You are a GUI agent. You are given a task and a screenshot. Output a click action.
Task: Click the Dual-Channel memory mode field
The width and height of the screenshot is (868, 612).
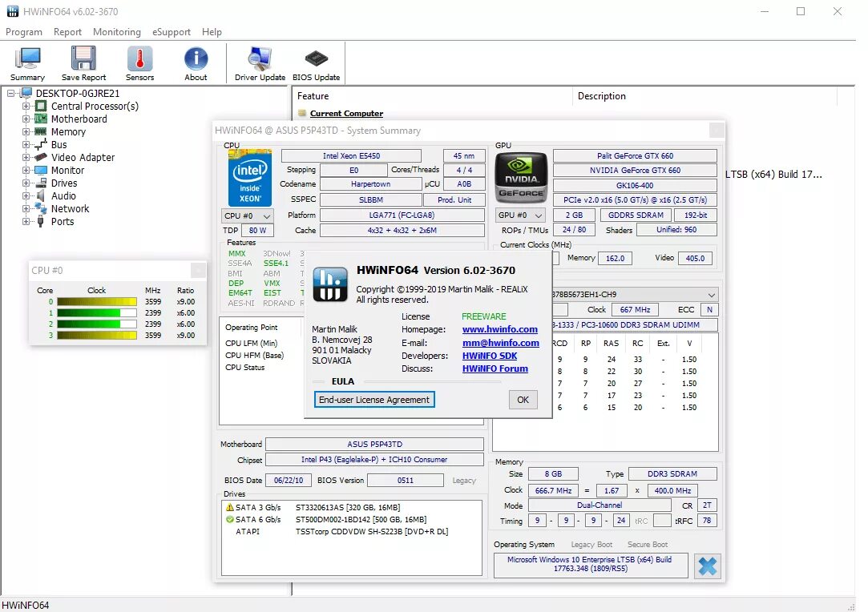pos(600,505)
